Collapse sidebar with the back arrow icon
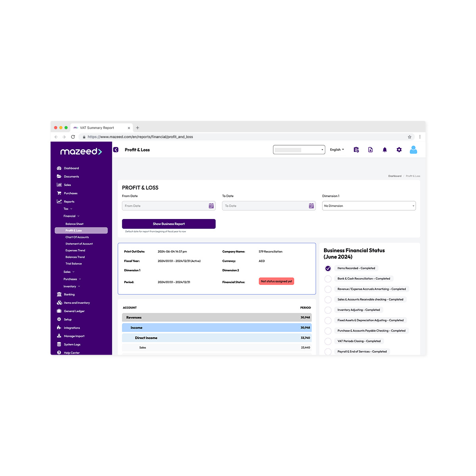 point(116,150)
